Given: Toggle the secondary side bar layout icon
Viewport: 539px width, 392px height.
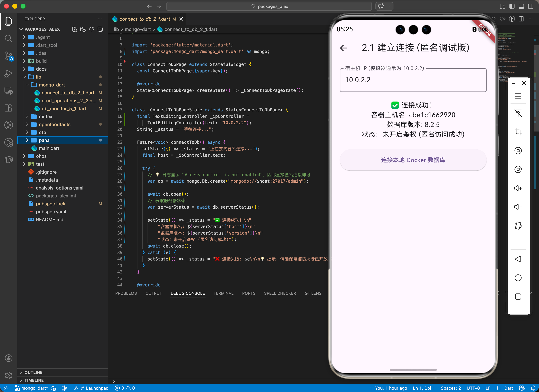Looking at the screenshot, I should (x=531, y=6).
